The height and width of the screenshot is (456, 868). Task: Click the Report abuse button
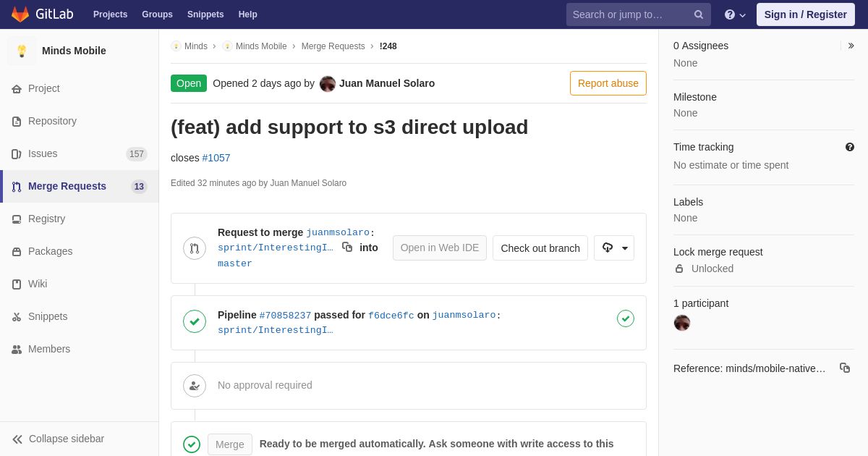pos(608,83)
